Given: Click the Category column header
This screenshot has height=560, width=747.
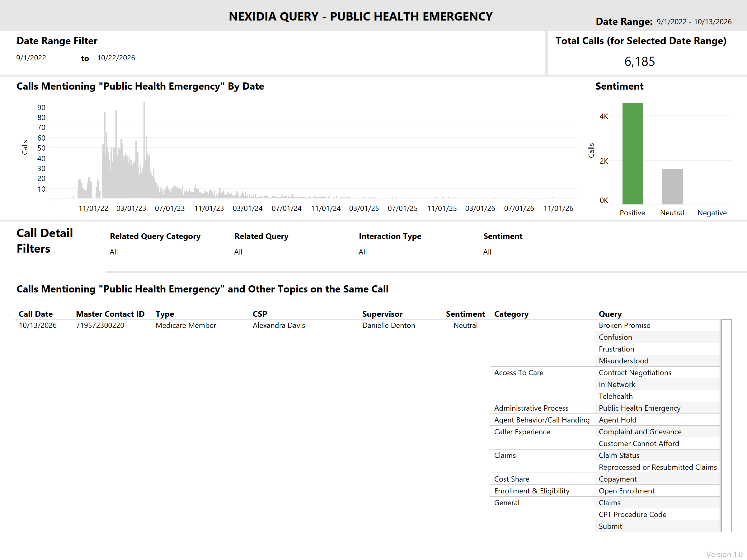Looking at the screenshot, I should (x=511, y=314).
